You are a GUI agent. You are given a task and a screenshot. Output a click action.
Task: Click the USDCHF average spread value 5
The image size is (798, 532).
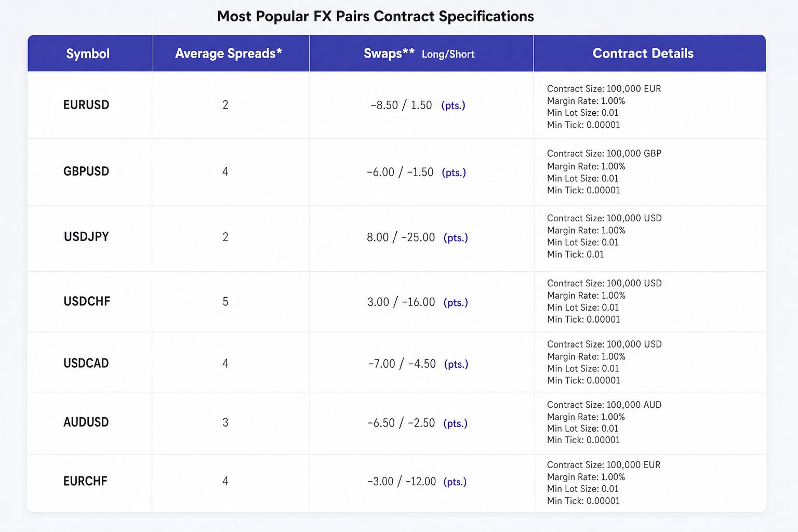225,302
